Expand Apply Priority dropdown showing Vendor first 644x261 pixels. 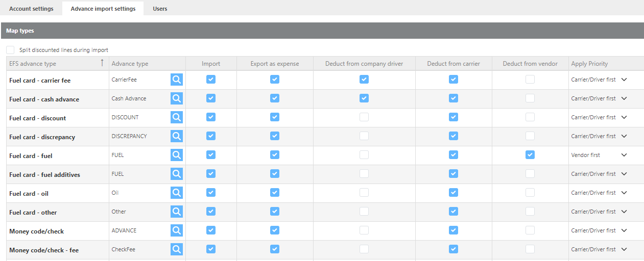(624, 155)
